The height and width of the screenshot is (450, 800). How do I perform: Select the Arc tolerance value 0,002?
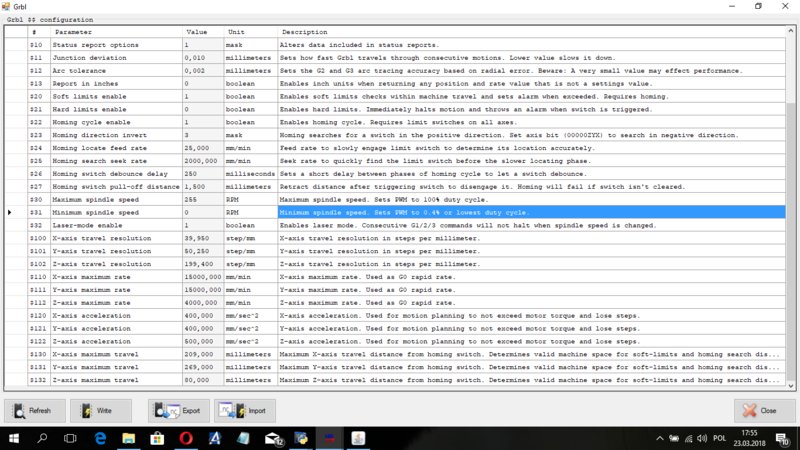pos(203,70)
